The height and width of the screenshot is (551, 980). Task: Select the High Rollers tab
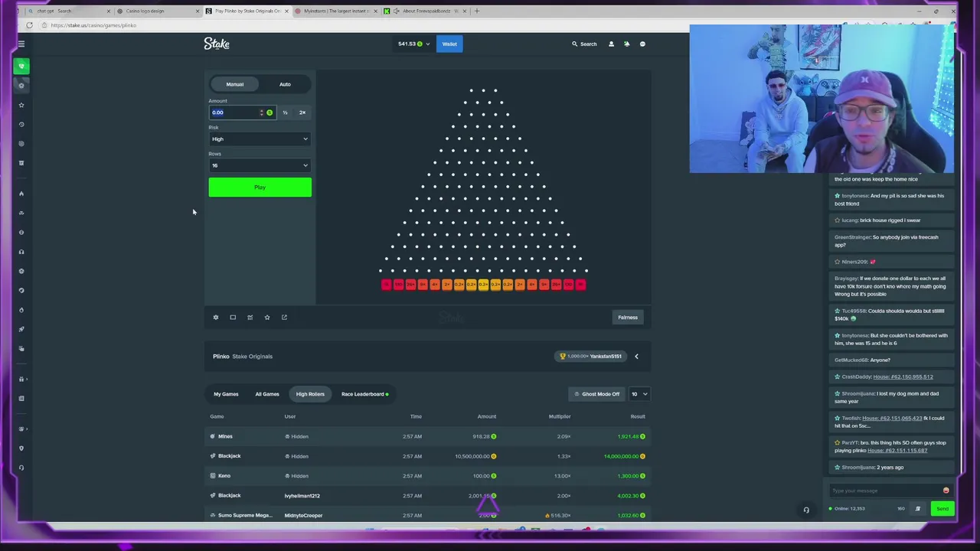coord(310,394)
